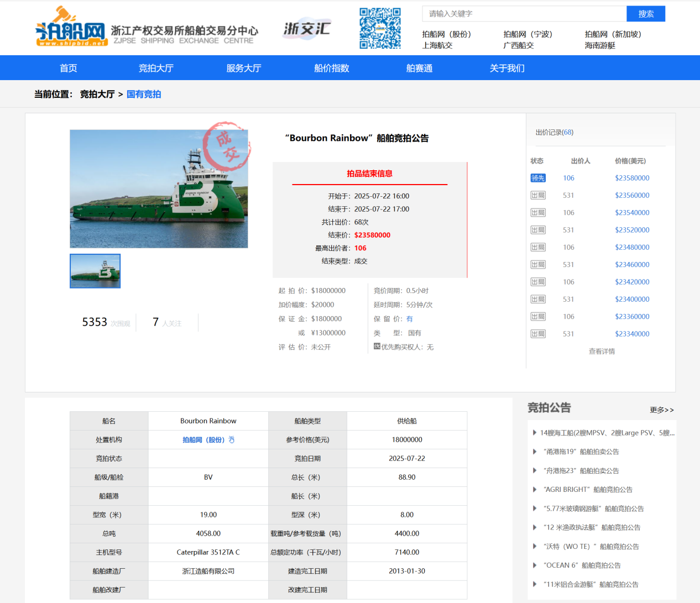Click 出局 badge beside $23420000
Viewport: 700px width, 603px height.
[x=538, y=282]
